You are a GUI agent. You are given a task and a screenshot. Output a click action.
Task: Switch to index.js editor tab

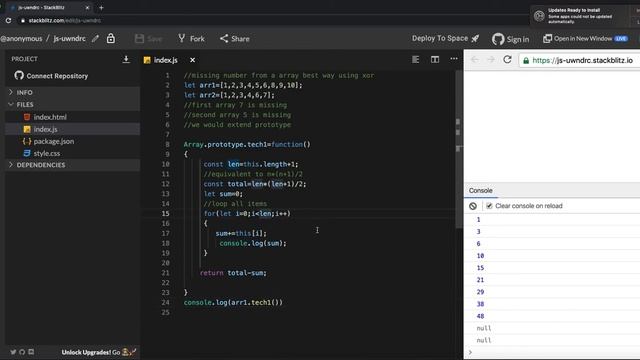tap(165, 60)
